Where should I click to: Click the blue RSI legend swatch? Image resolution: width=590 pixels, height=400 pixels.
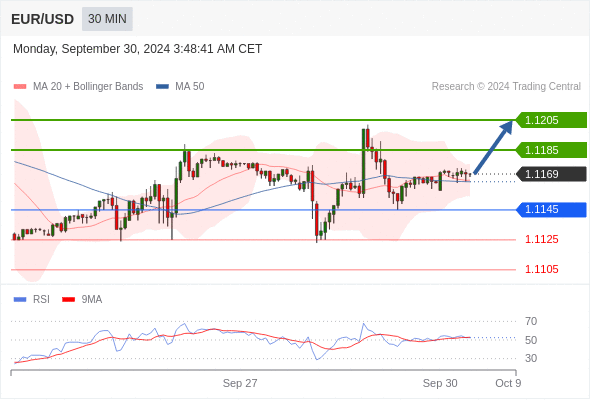(20, 300)
